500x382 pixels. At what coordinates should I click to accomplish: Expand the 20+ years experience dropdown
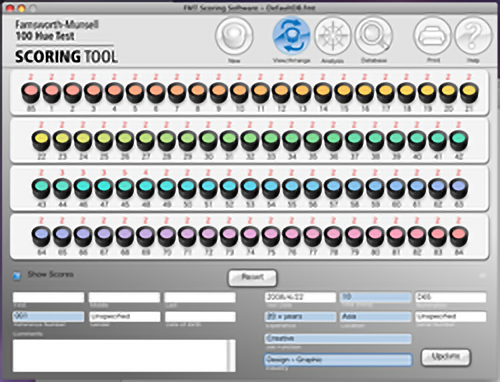300,316
